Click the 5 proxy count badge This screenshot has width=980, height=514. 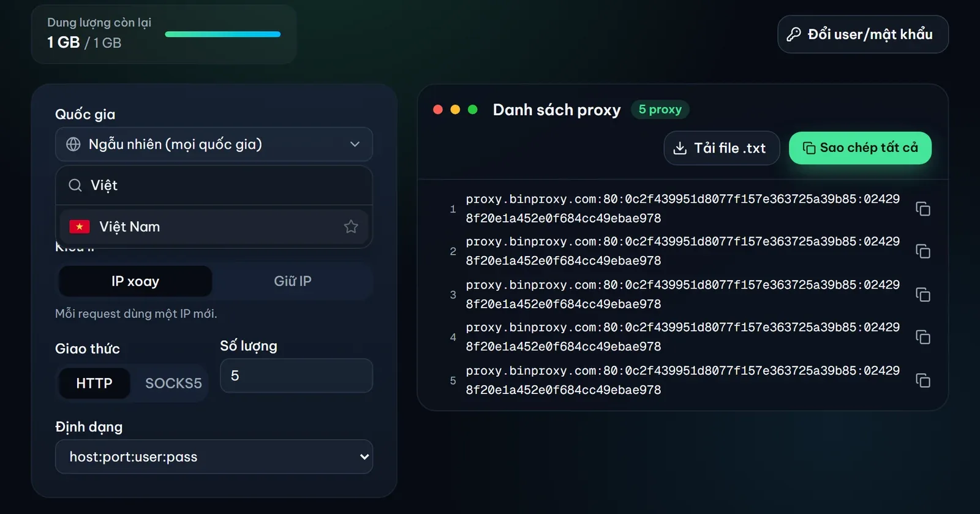[660, 109]
